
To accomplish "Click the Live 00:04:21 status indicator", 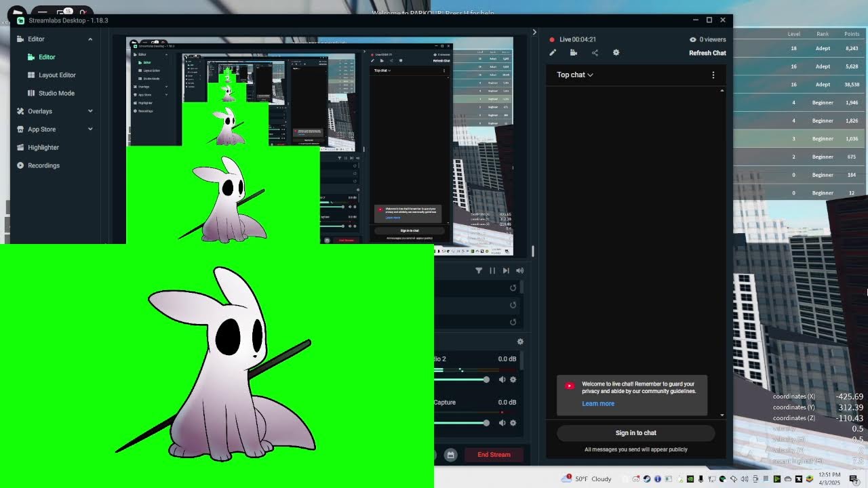I will (x=573, y=39).
